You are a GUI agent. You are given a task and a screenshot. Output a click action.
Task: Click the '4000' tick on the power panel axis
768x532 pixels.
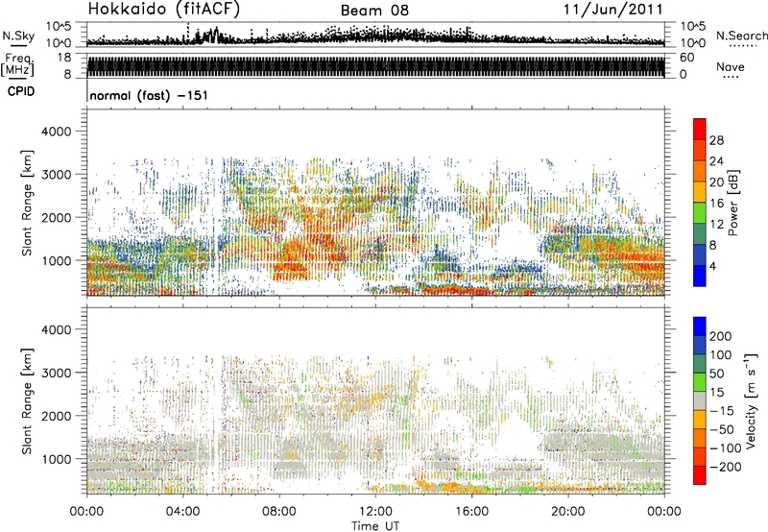pyautogui.click(x=56, y=132)
